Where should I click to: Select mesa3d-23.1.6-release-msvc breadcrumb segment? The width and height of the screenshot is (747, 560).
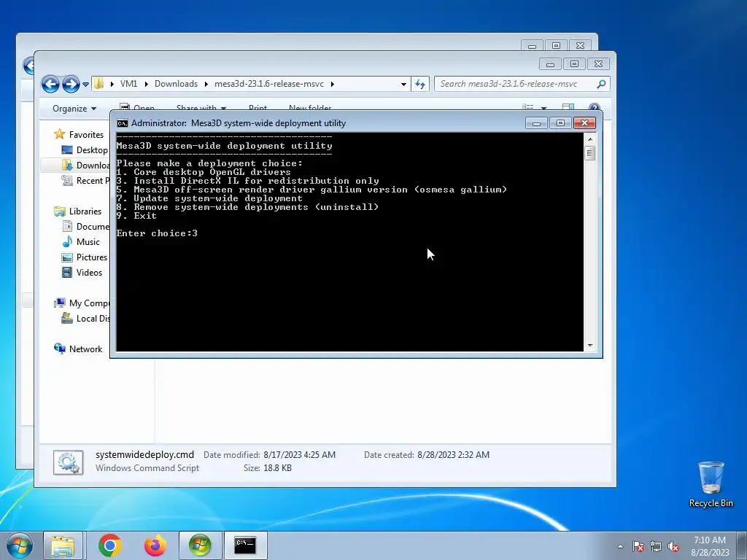(268, 84)
